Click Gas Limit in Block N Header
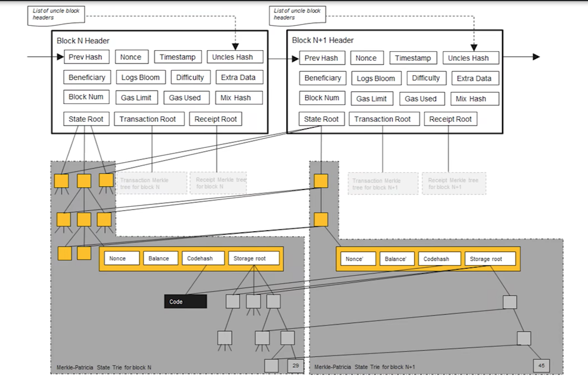The width and height of the screenshot is (588, 379). pos(136,98)
